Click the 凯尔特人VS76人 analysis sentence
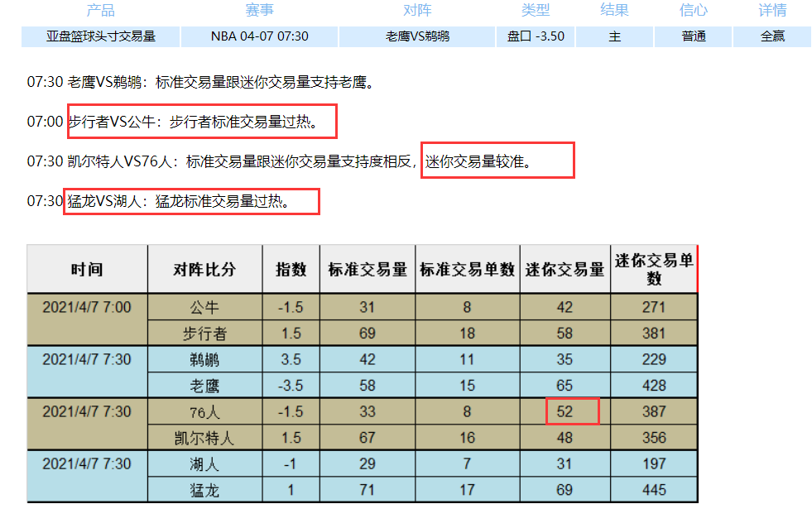 pyautogui.click(x=280, y=161)
